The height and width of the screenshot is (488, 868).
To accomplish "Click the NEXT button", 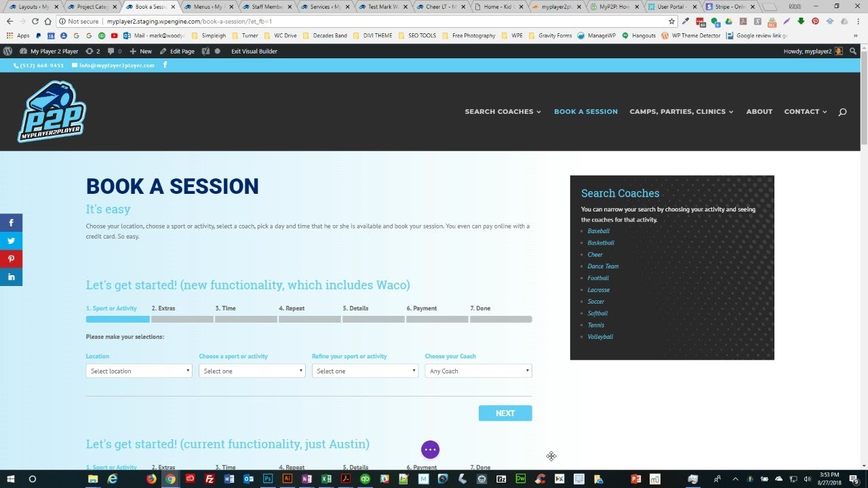I will (505, 413).
